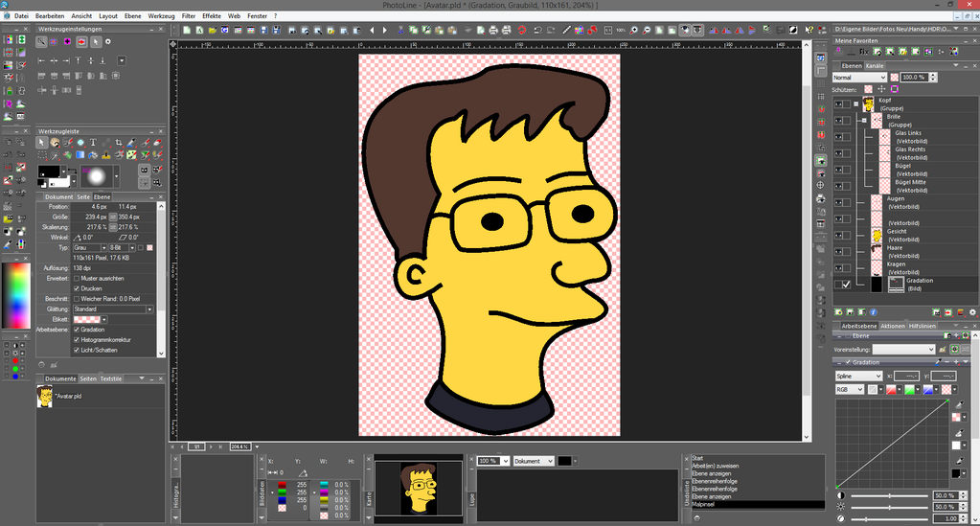Toggle the Drucken checkbox
The height and width of the screenshot is (526, 980).
click(x=77, y=289)
